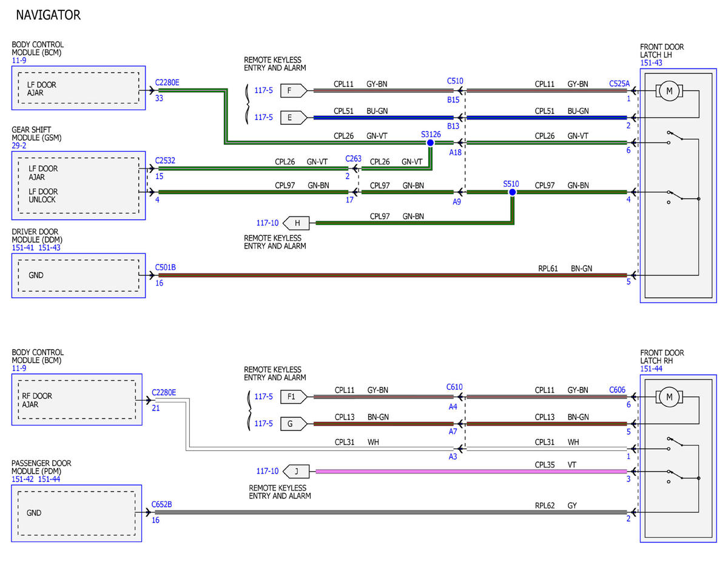This screenshot has height=562, width=728.
Task: Click connector label C606
Action: click(x=618, y=390)
